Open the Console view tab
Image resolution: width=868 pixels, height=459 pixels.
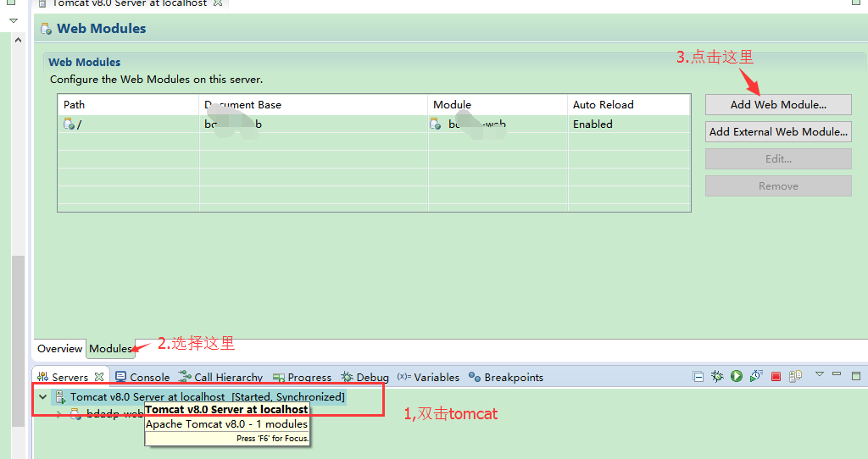[x=142, y=377]
